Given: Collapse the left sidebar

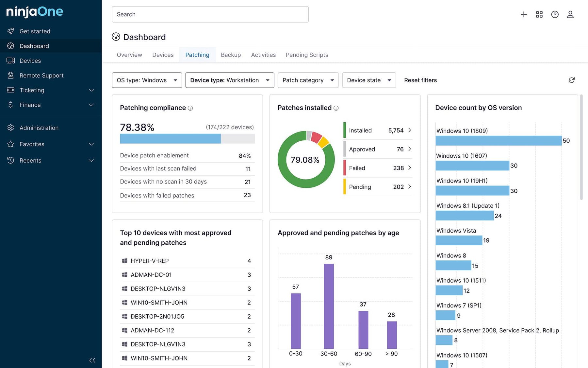Looking at the screenshot, I should (x=92, y=360).
